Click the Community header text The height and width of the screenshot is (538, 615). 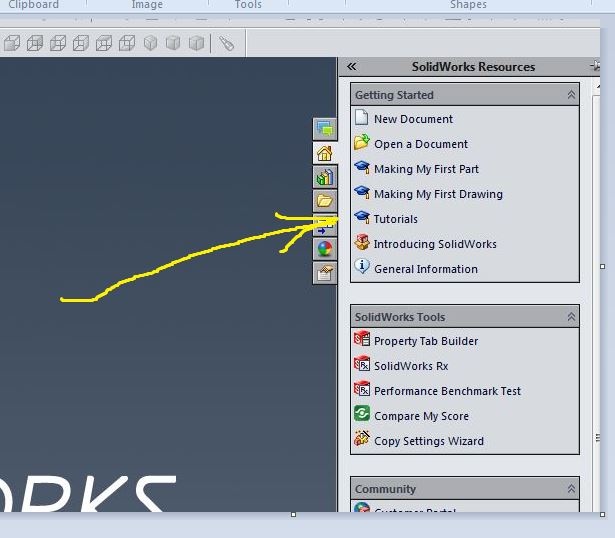point(385,489)
